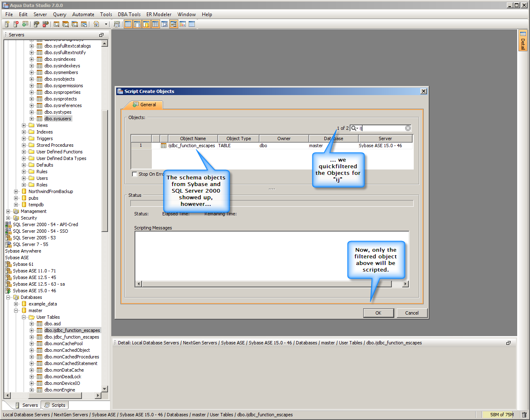Viewport: 530px width, 420px height.
Task: Switch to the Scripts tab
Action: (55, 405)
